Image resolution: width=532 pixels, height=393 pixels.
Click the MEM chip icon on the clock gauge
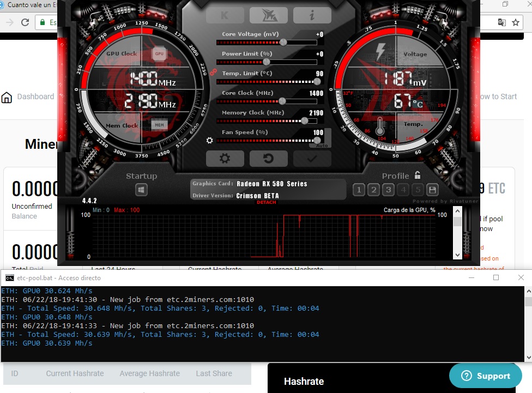(x=159, y=125)
